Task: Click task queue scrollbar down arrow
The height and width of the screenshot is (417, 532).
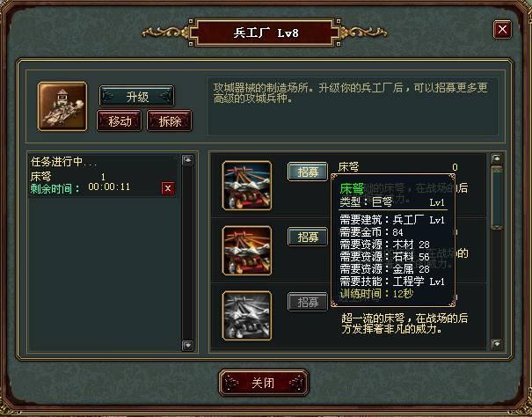Action: (x=187, y=345)
